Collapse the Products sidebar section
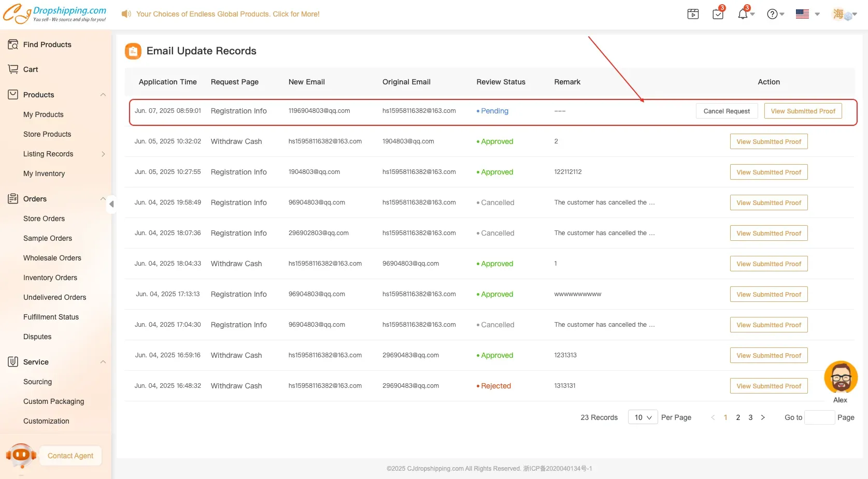Screen dimensions: 868x479 [x=103, y=95]
